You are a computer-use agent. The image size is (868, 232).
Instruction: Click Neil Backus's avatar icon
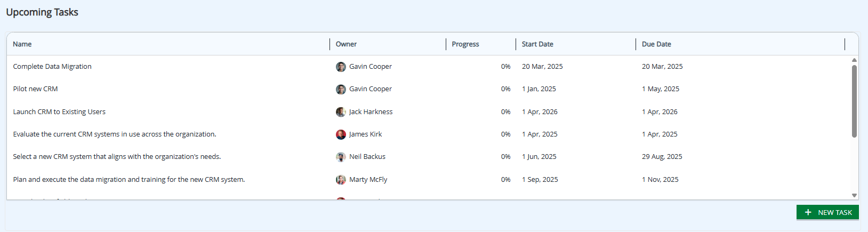click(341, 157)
